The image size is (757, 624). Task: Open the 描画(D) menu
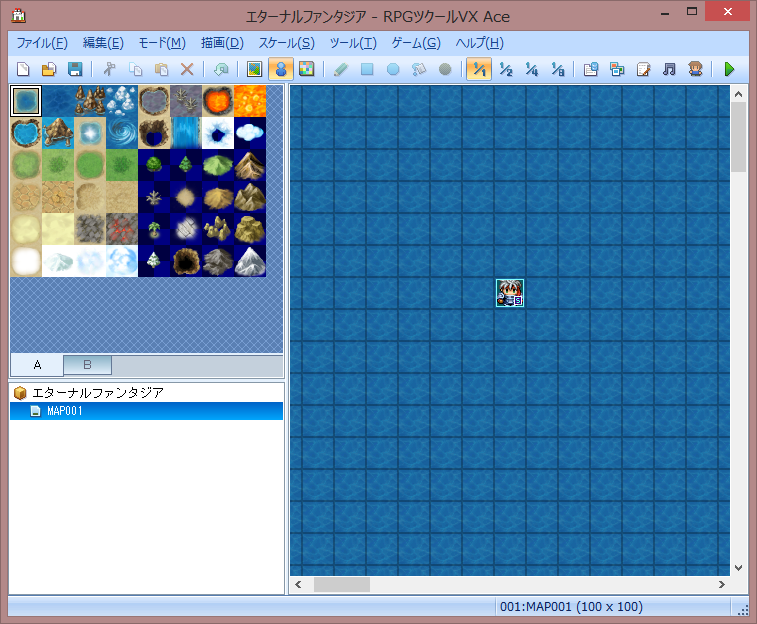(223, 43)
